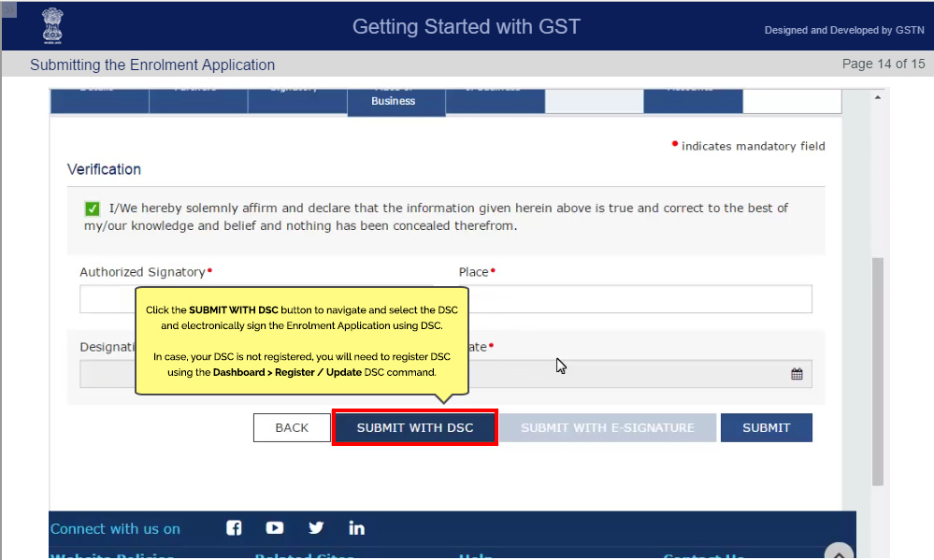Open the calendar date picker icon

797,374
